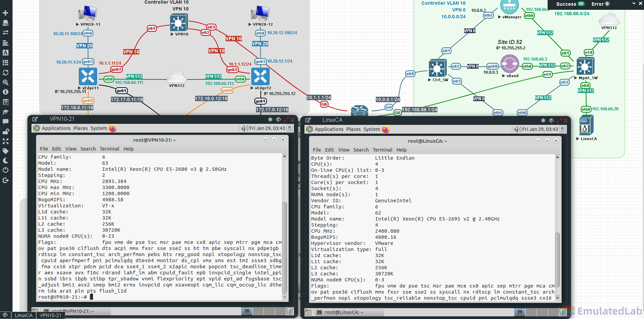Launch Firefox in VPN10-21 desktop panel
Image resolution: width=644 pixels, height=319 pixels.
[x=113, y=129]
